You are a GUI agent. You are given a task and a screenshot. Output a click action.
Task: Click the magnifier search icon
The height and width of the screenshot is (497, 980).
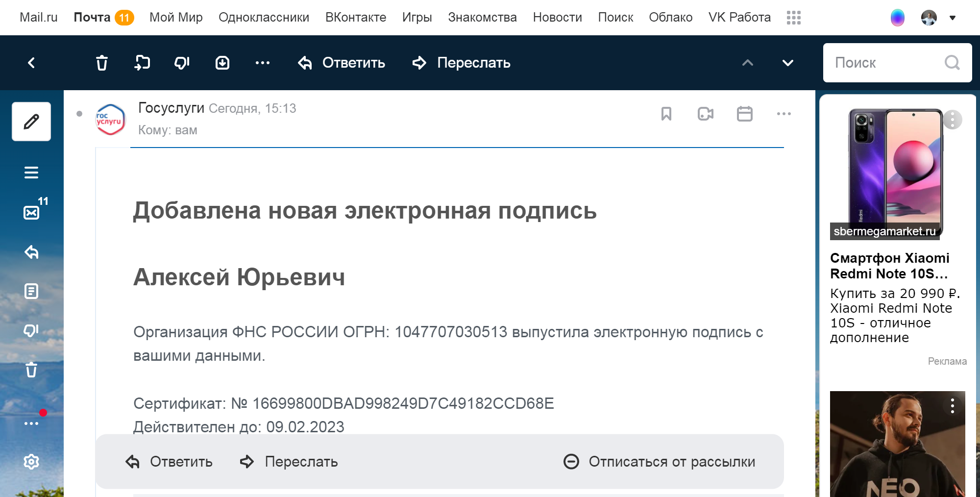tap(952, 63)
